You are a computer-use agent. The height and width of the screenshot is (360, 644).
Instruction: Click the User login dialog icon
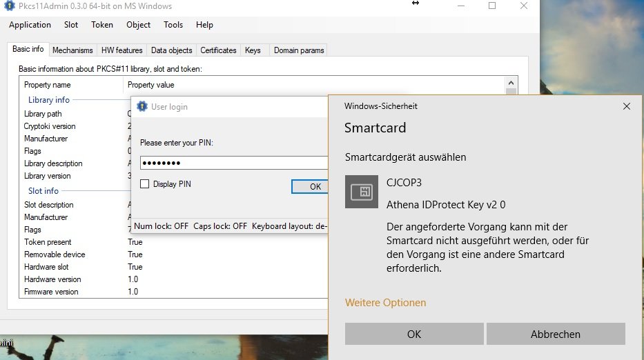(x=142, y=107)
